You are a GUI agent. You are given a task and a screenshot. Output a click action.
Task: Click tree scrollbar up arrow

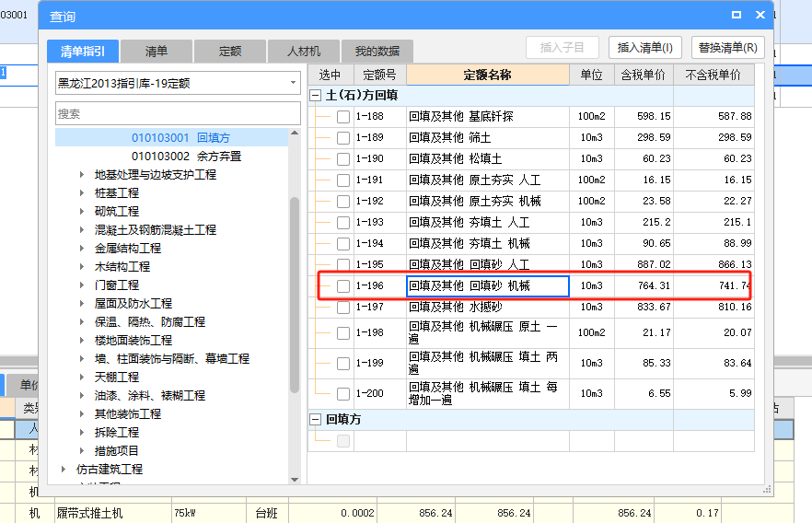coord(295,134)
